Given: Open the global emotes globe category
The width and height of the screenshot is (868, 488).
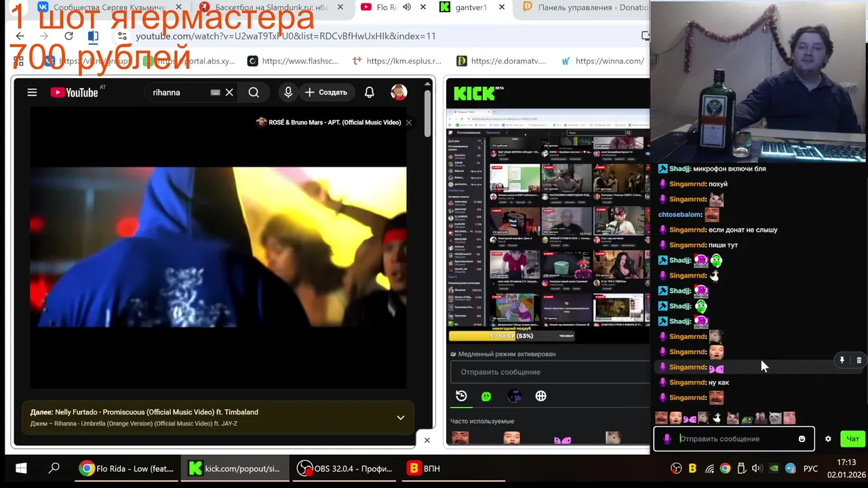Looking at the screenshot, I should (x=540, y=396).
